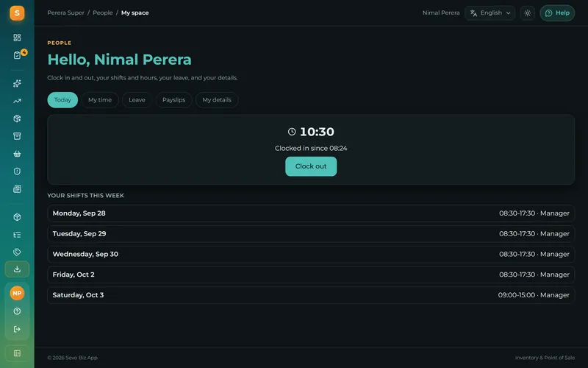The width and height of the screenshot is (588, 368).
Task: Switch to the My details tab
Action: [x=217, y=100]
